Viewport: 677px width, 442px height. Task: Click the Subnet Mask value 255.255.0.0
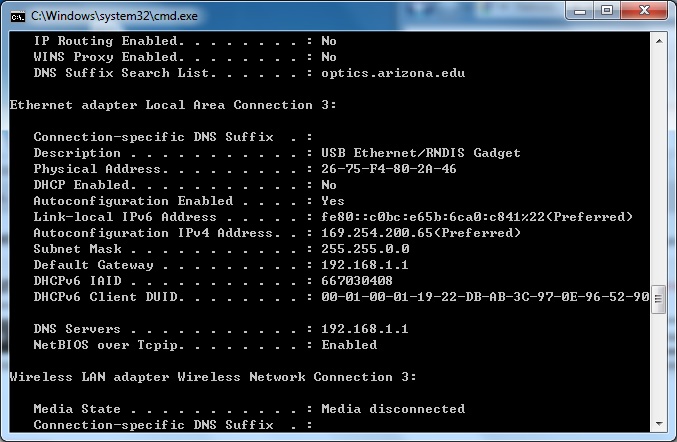[365, 249]
